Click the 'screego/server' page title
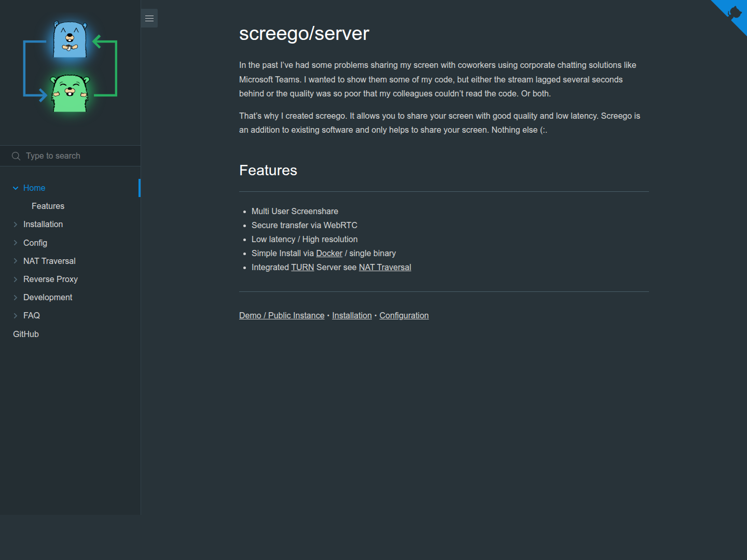This screenshot has width=747, height=560. [x=304, y=33]
